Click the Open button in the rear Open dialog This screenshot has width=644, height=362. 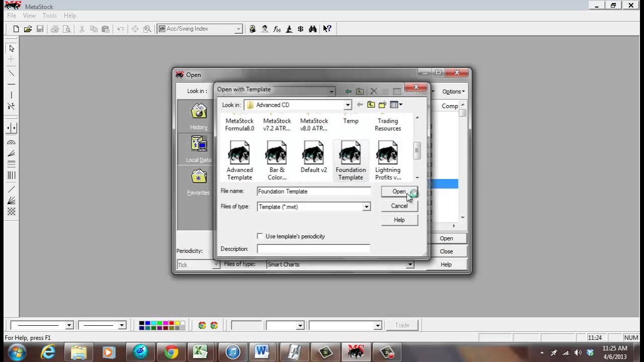coord(446,238)
